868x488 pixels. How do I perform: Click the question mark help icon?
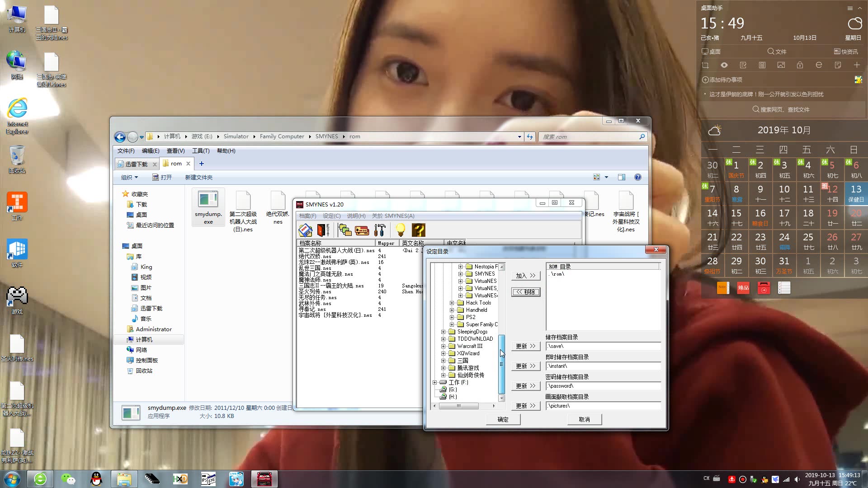419,230
